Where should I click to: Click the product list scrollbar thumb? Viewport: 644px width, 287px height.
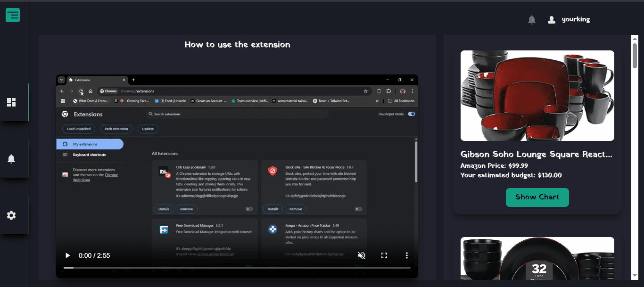[635, 55]
